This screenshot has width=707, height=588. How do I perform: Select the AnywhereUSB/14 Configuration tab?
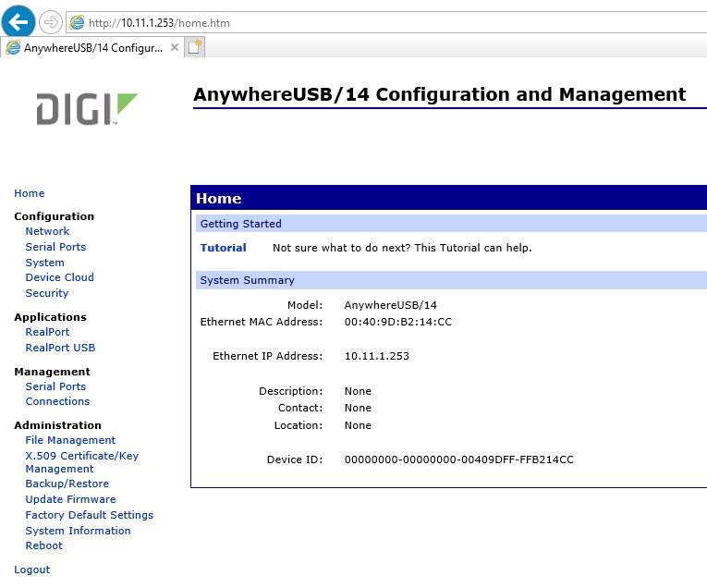pyautogui.click(x=91, y=47)
